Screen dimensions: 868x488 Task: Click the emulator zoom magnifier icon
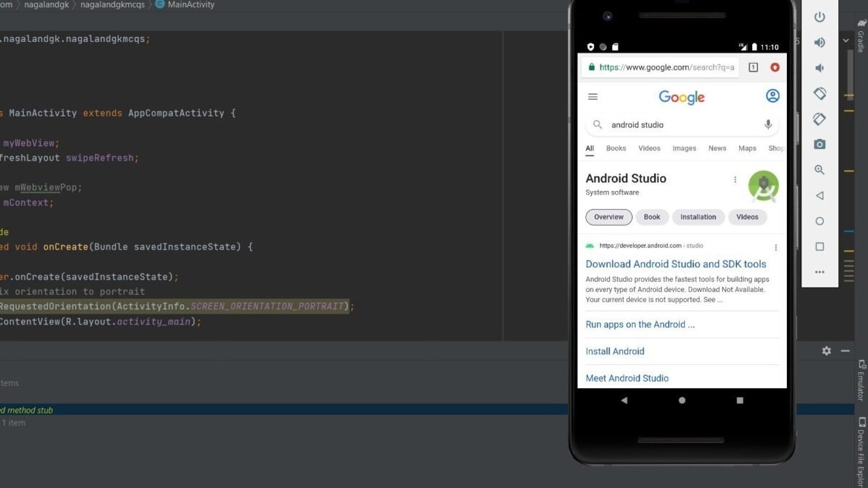click(x=820, y=170)
